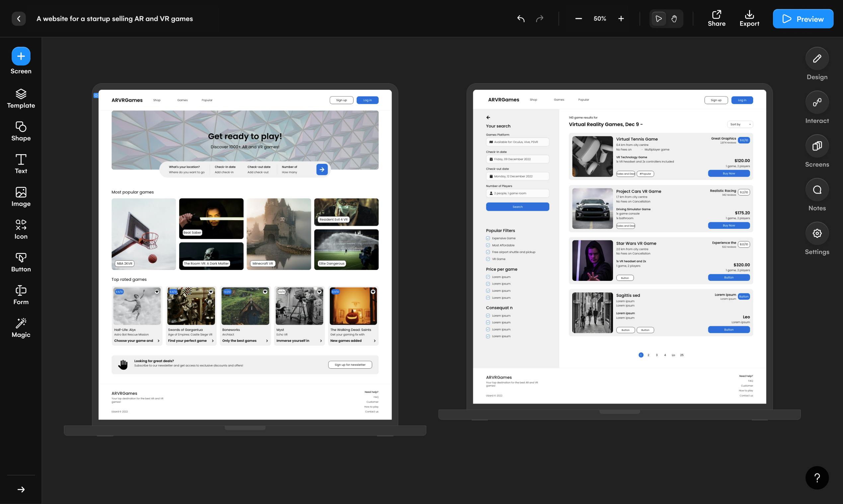Open the Design pencil panel
The image size is (843, 504).
(x=817, y=58)
